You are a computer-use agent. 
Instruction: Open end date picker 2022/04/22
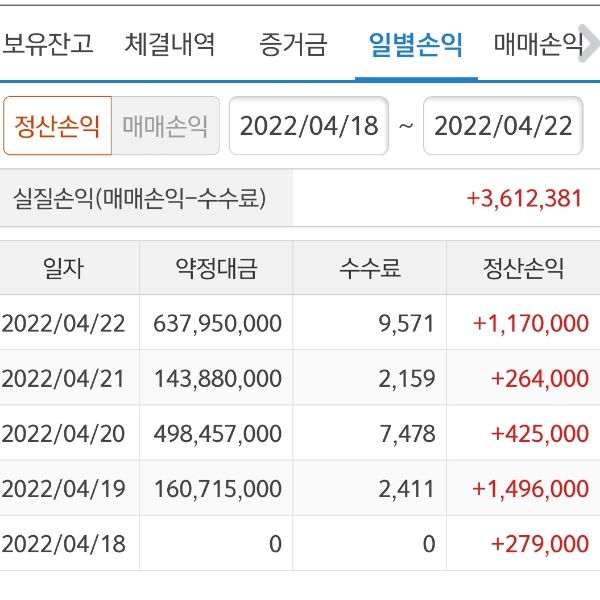504,126
